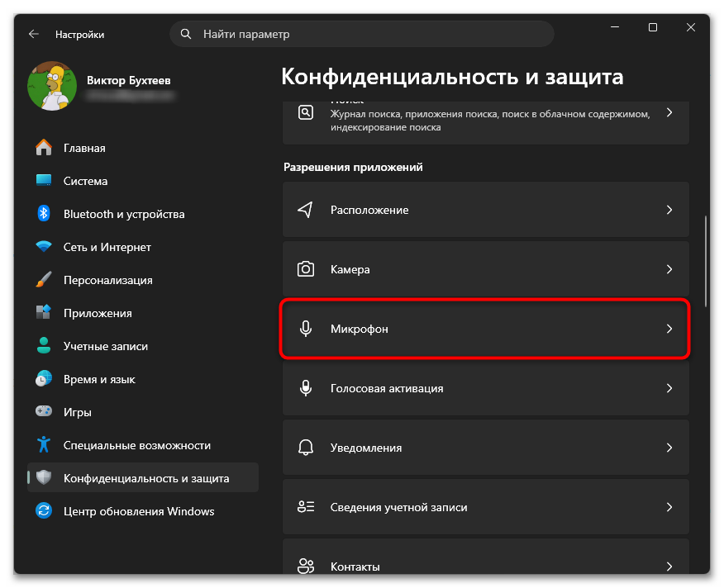Open the Камера permission row
Image resolution: width=724 pixels, height=588 pixels.
click(486, 269)
